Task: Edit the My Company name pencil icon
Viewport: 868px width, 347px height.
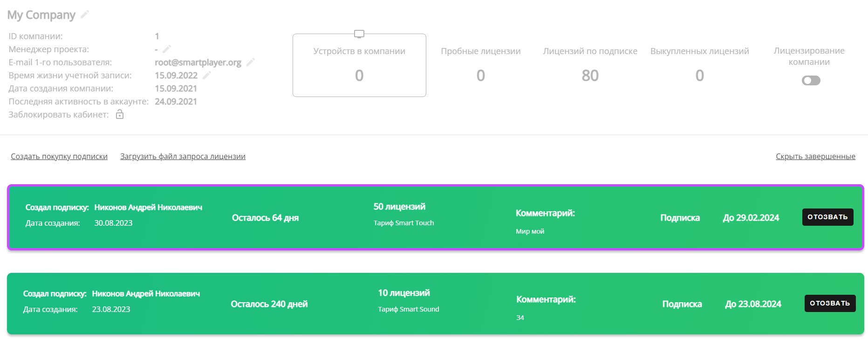Action: tap(85, 14)
